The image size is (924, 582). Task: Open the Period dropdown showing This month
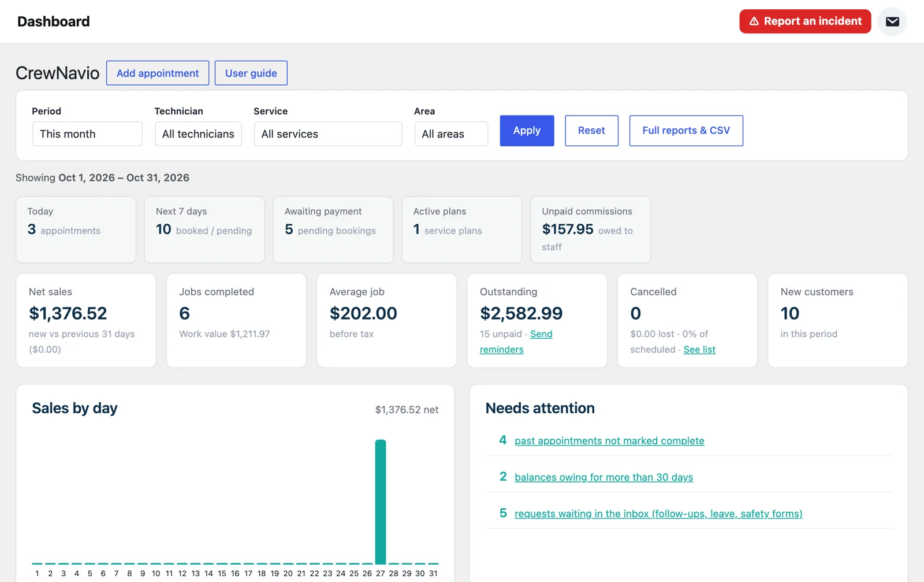(87, 134)
